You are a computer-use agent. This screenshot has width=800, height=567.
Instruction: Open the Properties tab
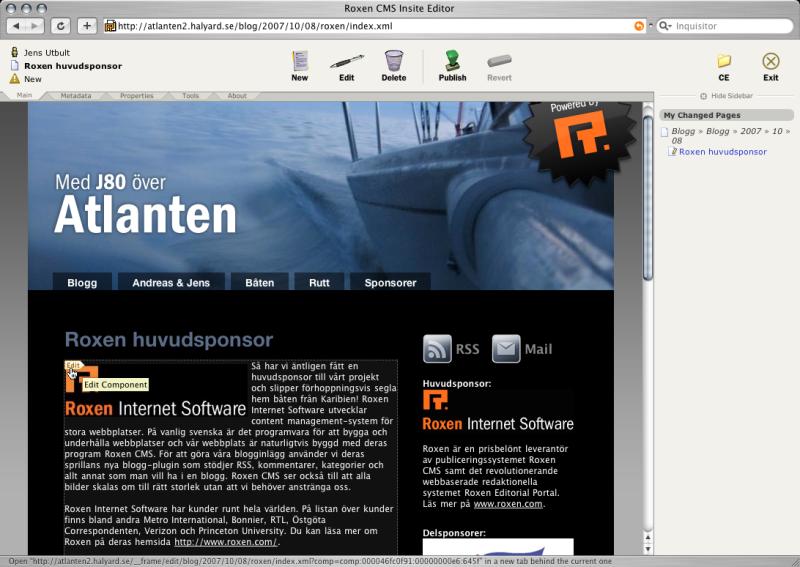(136, 96)
